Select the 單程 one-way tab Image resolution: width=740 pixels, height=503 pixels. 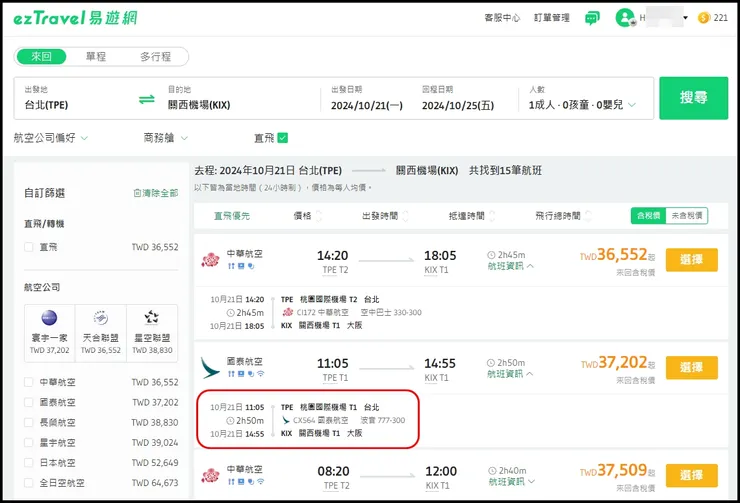click(96, 57)
